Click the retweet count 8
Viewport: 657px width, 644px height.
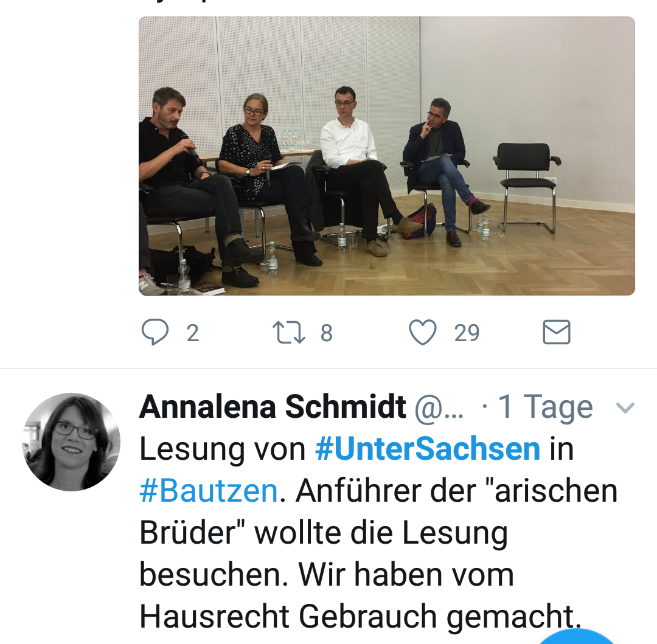pyautogui.click(x=327, y=333)
